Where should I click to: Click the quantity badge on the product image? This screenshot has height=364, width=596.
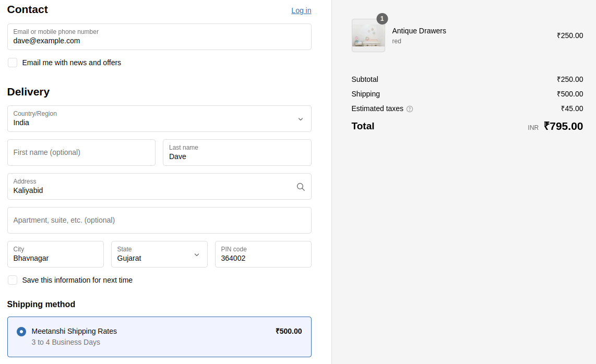[x=382, y=18]
